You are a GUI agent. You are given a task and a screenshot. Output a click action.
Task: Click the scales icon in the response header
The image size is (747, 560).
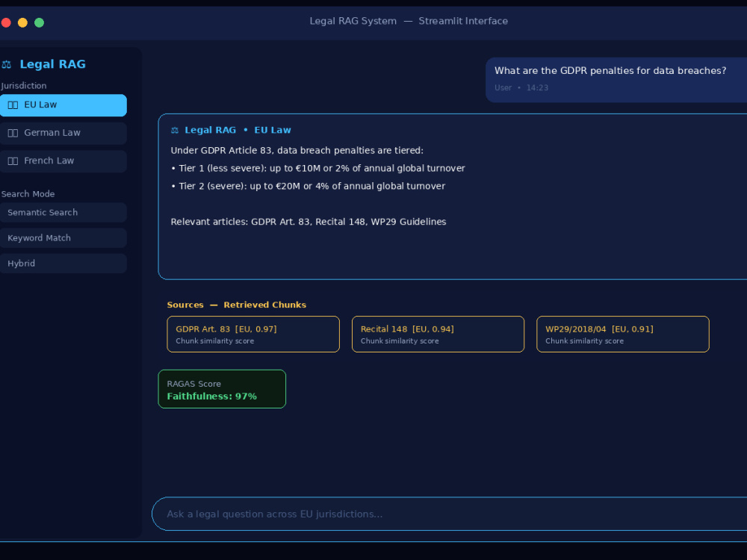tap(175, 130)
